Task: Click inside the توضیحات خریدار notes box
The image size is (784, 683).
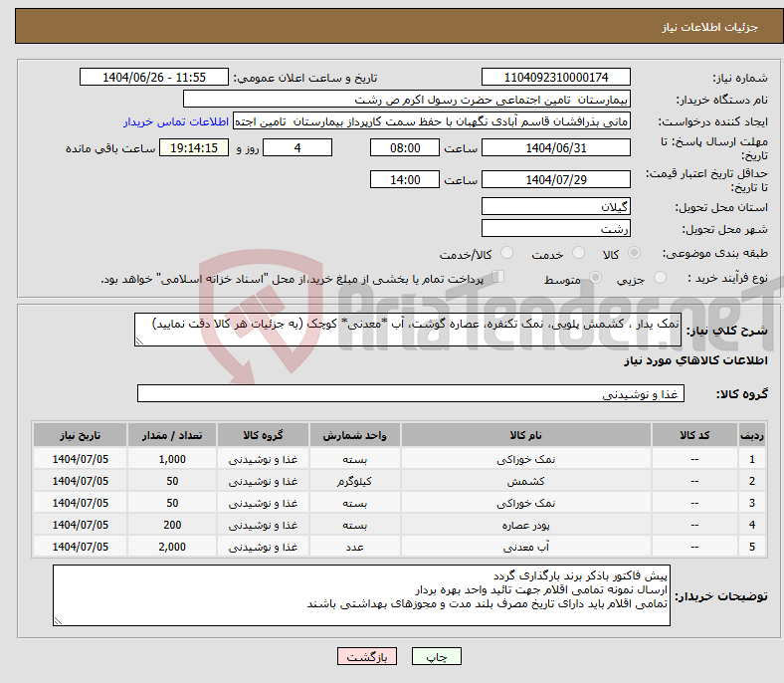Action: tap(362, 595)
